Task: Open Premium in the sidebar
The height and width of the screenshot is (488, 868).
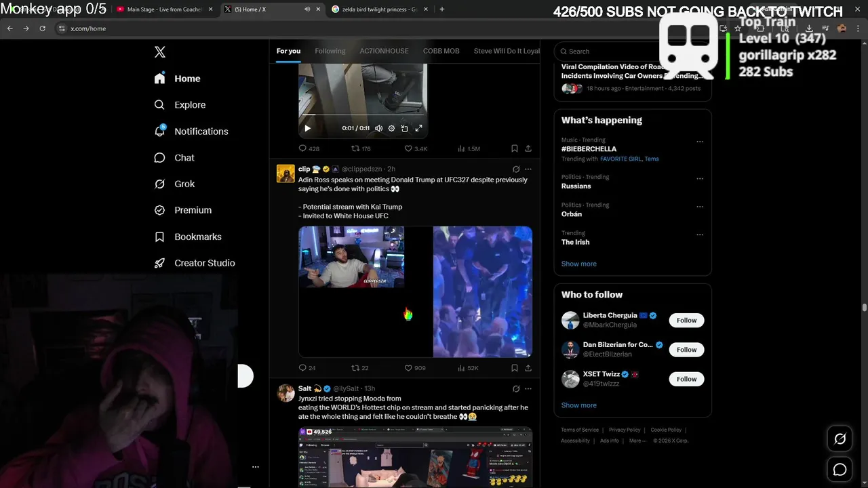Action: coord(183,210)
